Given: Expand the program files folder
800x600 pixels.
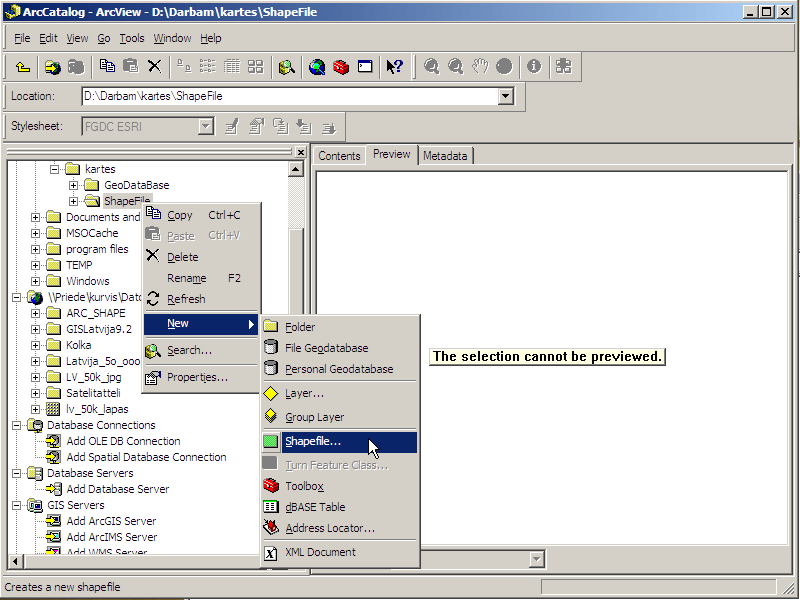Looking at the screenshot, I should 35,249.
